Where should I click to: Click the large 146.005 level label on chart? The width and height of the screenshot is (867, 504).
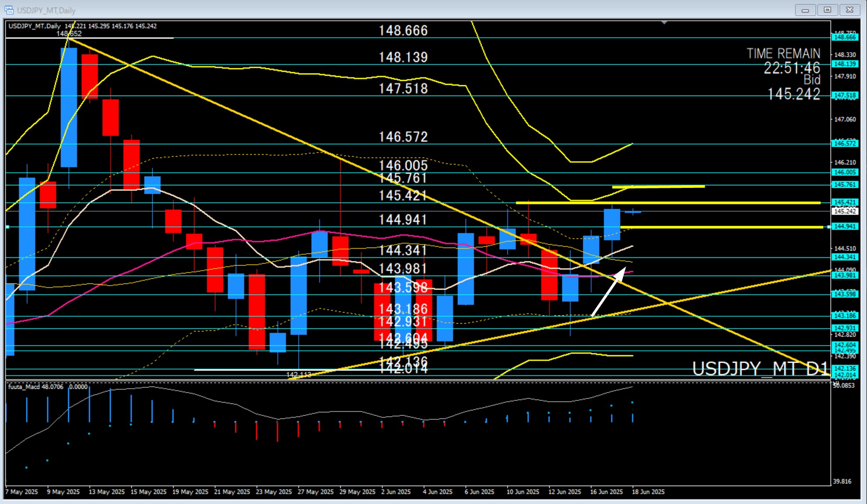tap(403, 165)
